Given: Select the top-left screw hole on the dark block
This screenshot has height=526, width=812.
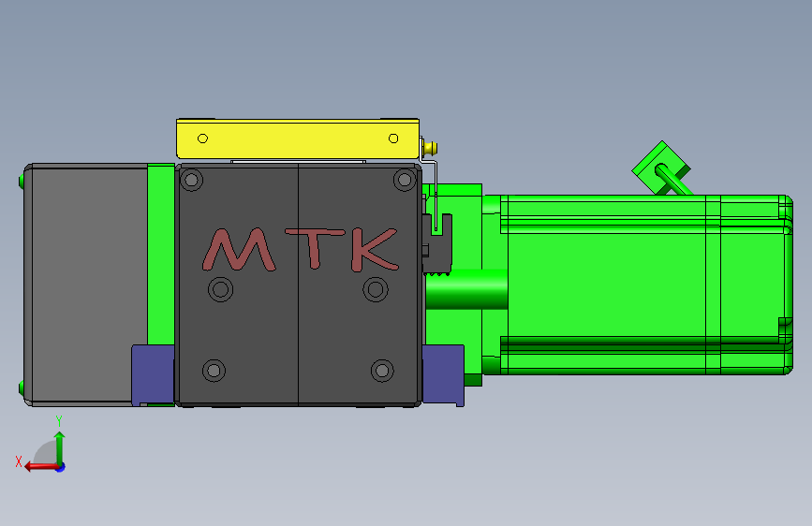Looking at the screenshot, I should [191, 180].
